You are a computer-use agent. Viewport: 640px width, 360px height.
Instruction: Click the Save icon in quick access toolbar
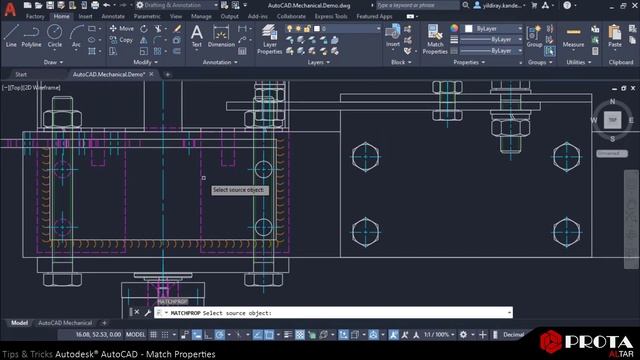(50, 5)
